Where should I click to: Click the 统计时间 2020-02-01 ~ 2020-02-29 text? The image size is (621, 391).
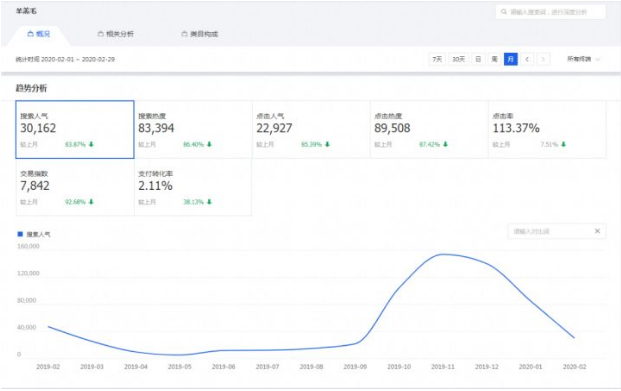pos(65,59)
